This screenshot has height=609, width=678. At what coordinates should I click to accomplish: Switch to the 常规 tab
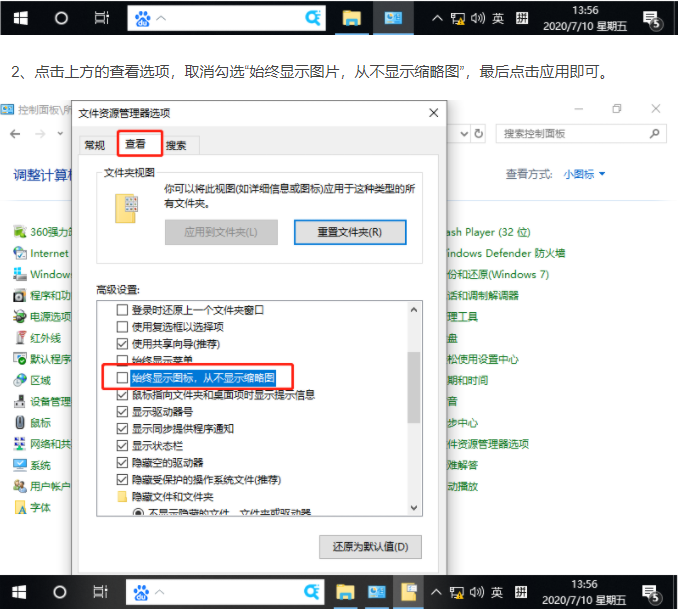pyautogui.click(x=94, y=145)
